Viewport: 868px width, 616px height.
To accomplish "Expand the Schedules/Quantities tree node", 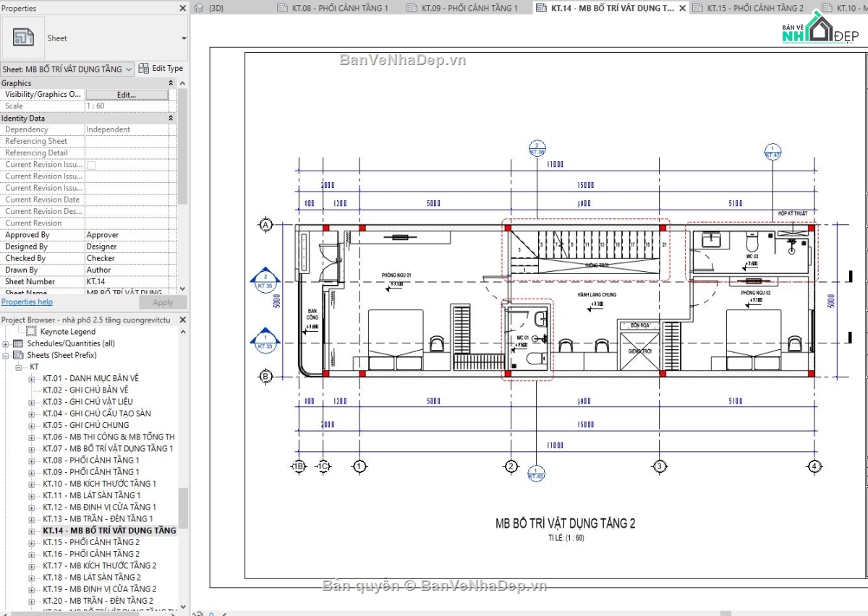I will (x=7, y=343).
